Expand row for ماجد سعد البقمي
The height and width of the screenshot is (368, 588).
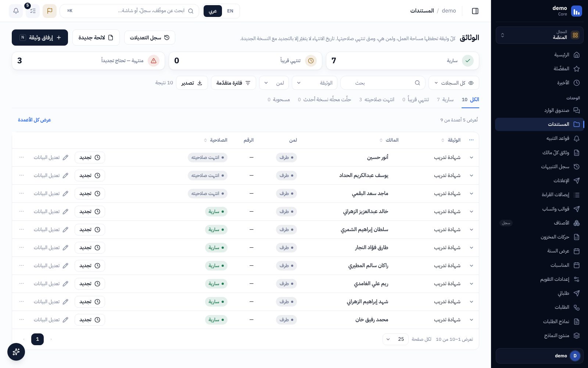[472, 194]
